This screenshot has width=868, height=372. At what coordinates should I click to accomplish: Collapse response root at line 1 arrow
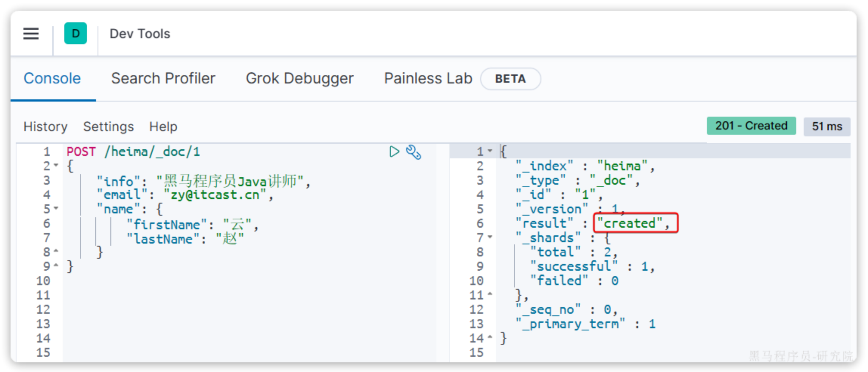pos(490,151)
